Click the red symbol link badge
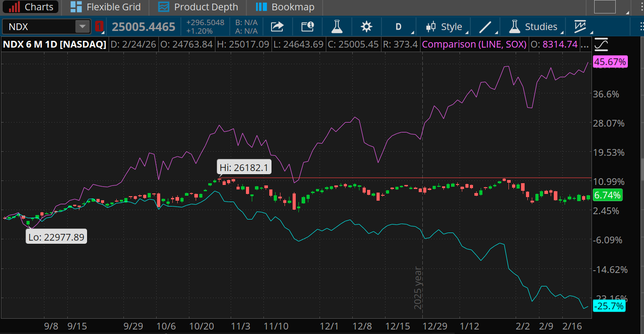 [x=99, y=26]
